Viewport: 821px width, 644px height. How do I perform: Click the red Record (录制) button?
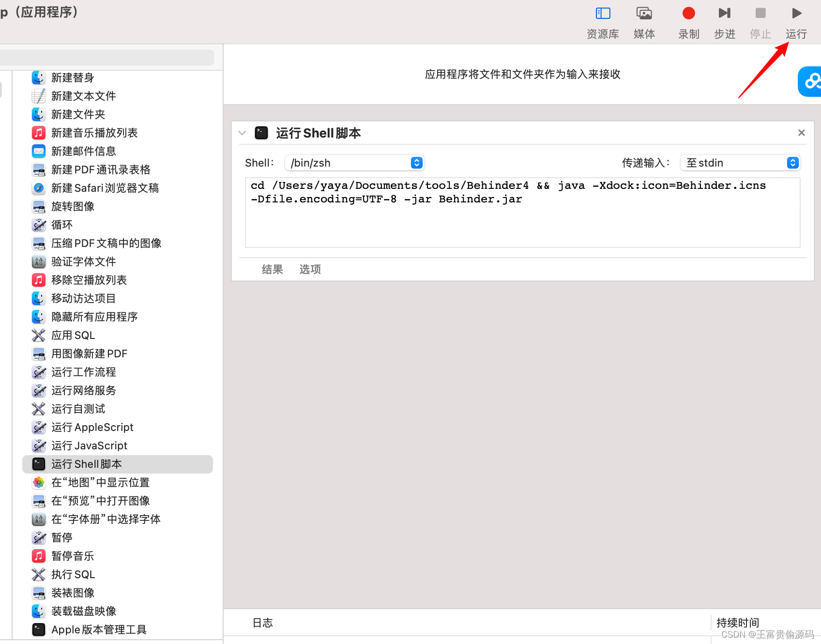click(x=688, y=13)
